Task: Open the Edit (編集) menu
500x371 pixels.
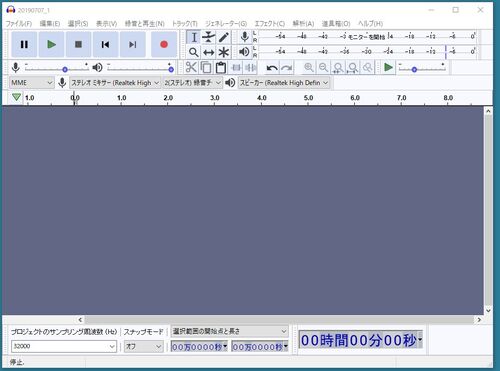Action: pos(50,24)
